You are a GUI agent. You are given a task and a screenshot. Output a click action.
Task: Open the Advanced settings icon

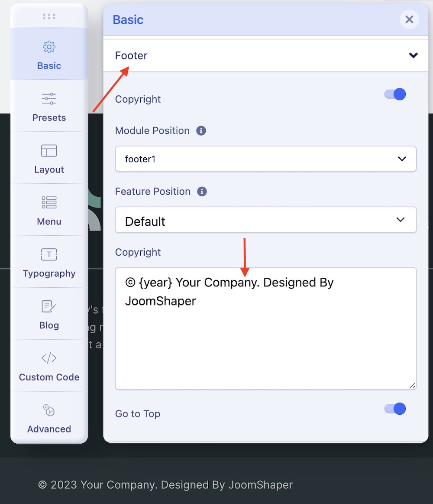(x=49, y=410)
